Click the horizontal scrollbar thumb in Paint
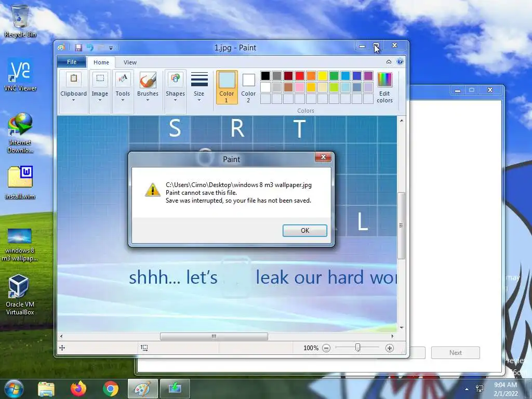Screen dimensions: 532x399 [214, 336]
